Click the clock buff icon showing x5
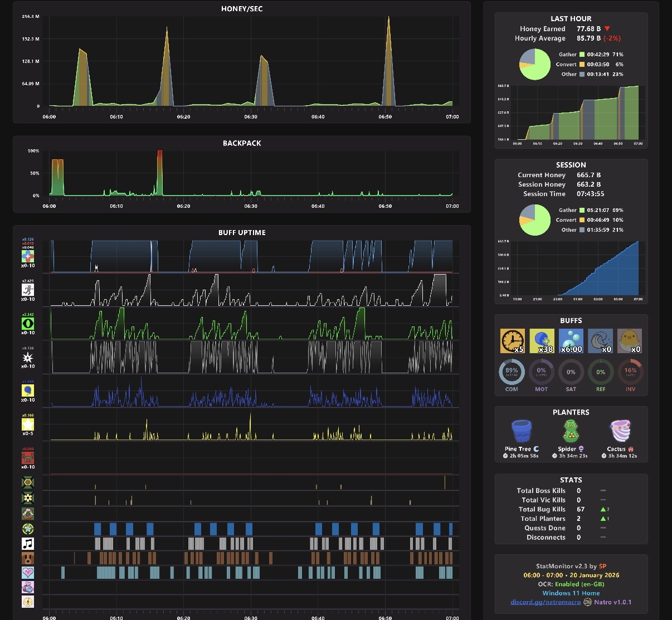The image size is (672, 620). click(512, 340)
